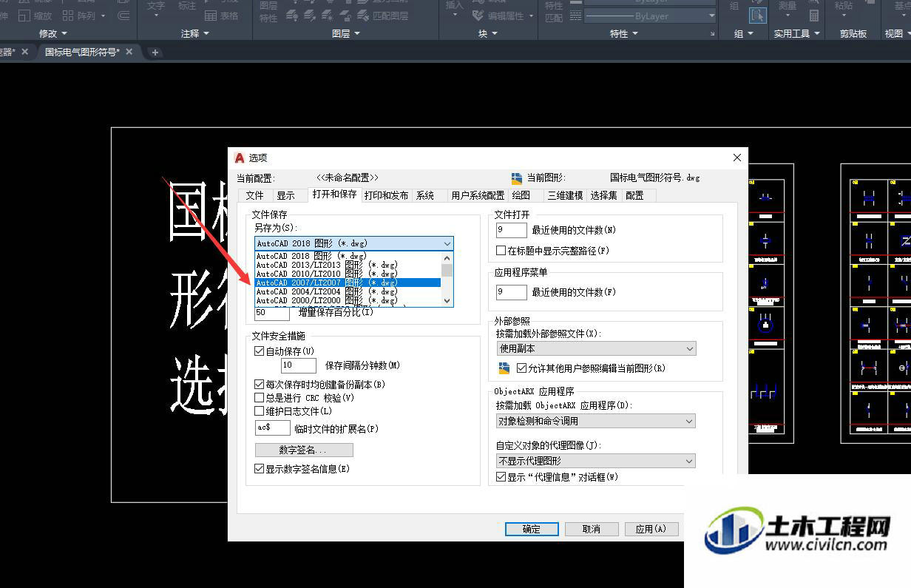Expand the 特性 ribbon panel
The image size is (911, 588).
point(623,34)
